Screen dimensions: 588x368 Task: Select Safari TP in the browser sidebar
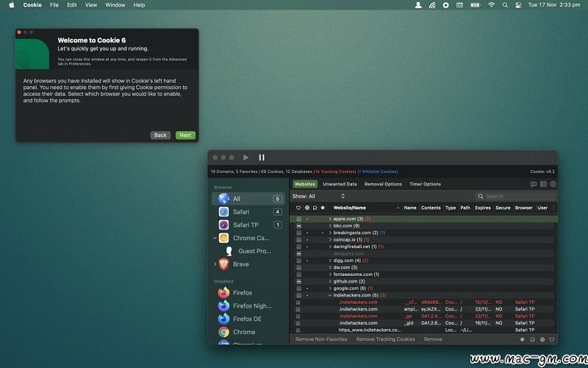248,225
